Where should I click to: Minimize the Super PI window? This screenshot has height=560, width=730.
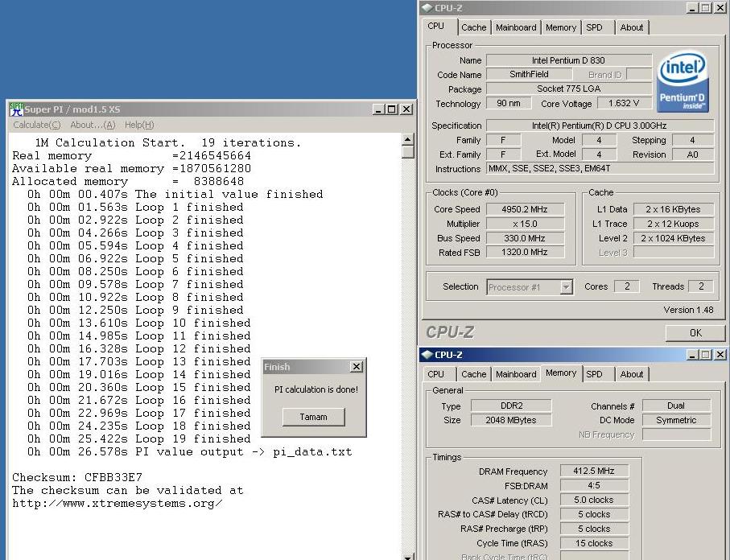click(378, 109)
